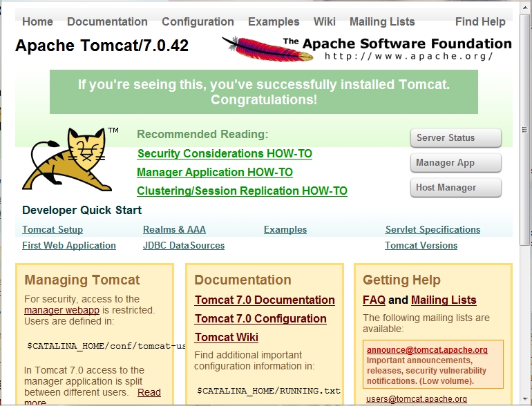The height and width of the screenshot is (406, 532).
Task: Open Manager Application HOW-TO link
Action: (215, 173)
